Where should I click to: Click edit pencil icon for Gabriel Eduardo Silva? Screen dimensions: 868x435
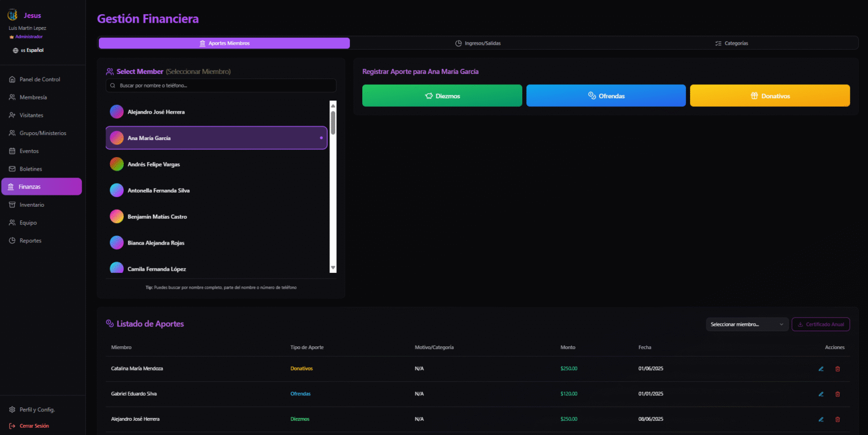pyautogui.click(x=821, y=394)
